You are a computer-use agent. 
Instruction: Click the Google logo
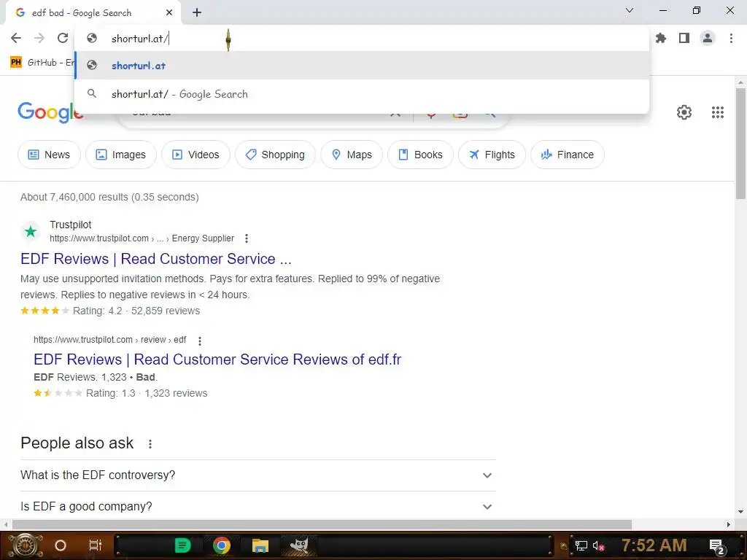point(50,112)
